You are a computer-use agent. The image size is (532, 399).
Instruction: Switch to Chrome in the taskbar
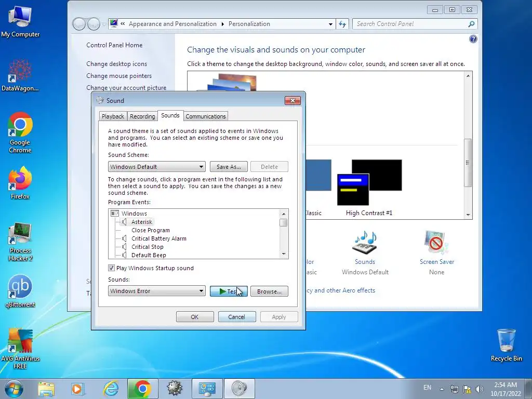click(143, 389)
